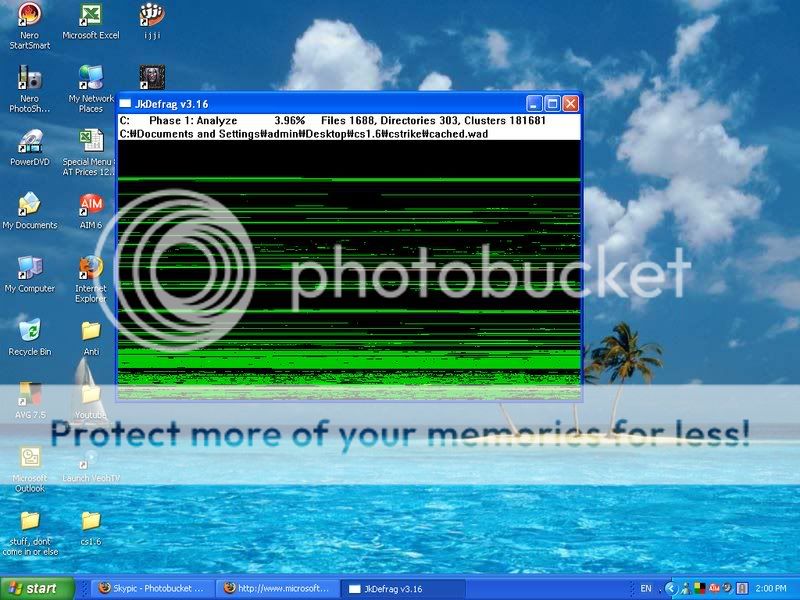Viewport: 800px width, 600px height.
Task: Click the JkDefrag title bar system icon
Action: [x=126, y=104]
